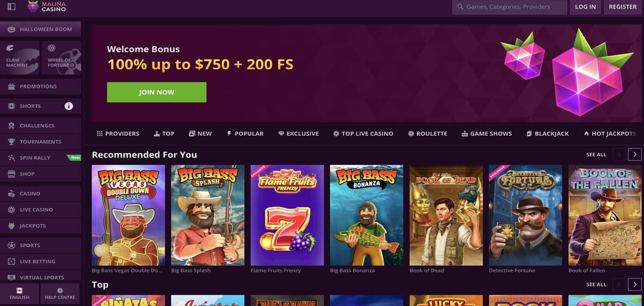Focus the games search field
Screen dimensions: 644x306
pos(510,7)
